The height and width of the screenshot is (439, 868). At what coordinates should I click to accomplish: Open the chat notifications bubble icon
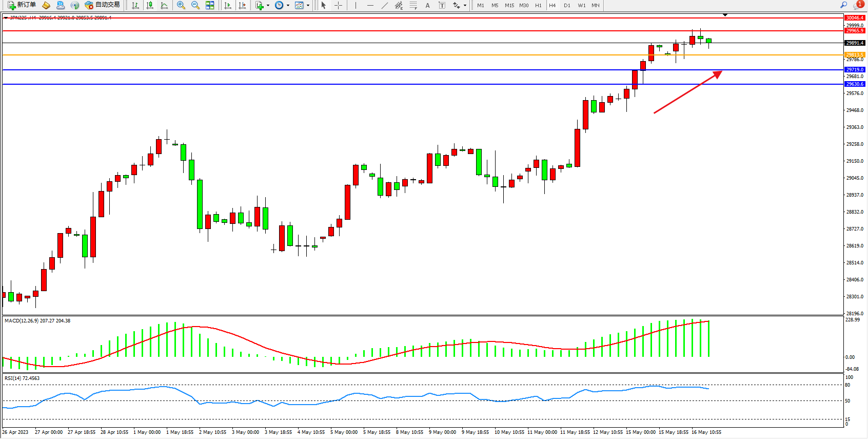click(857, 5)
